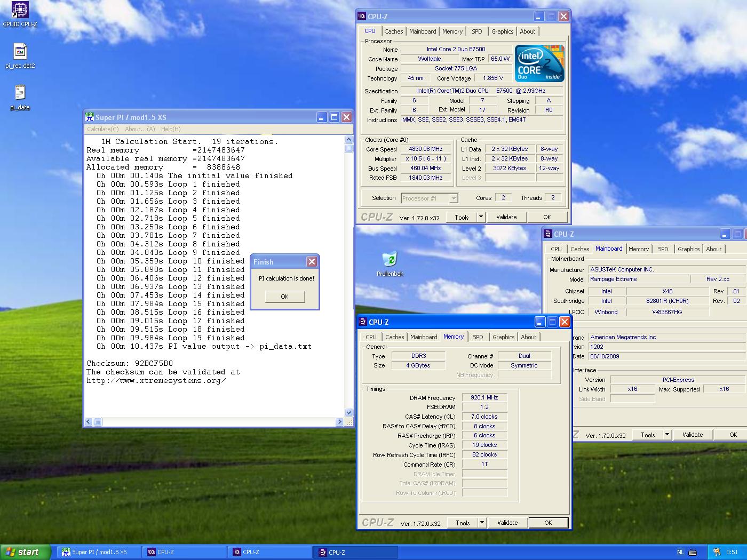Switch to Super PI taskbar button
Screen dimensions: 747x560
[99, 553]
